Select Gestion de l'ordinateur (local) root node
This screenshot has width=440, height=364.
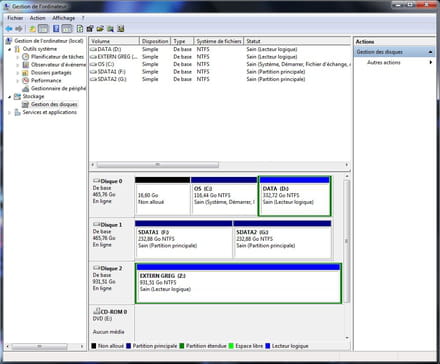point(49,41)
